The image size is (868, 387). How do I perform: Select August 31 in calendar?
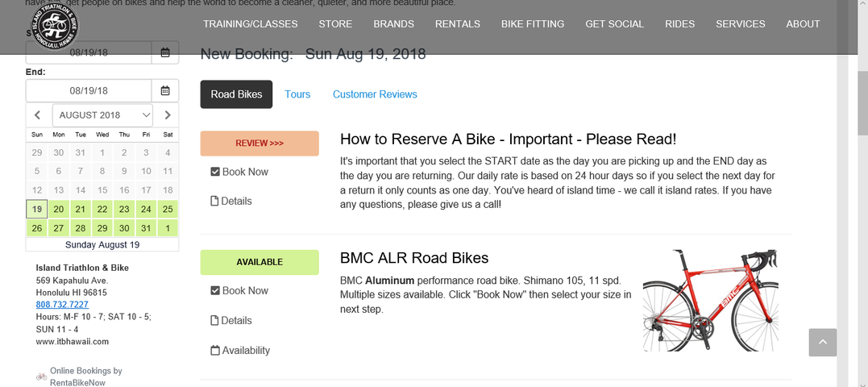146,228
